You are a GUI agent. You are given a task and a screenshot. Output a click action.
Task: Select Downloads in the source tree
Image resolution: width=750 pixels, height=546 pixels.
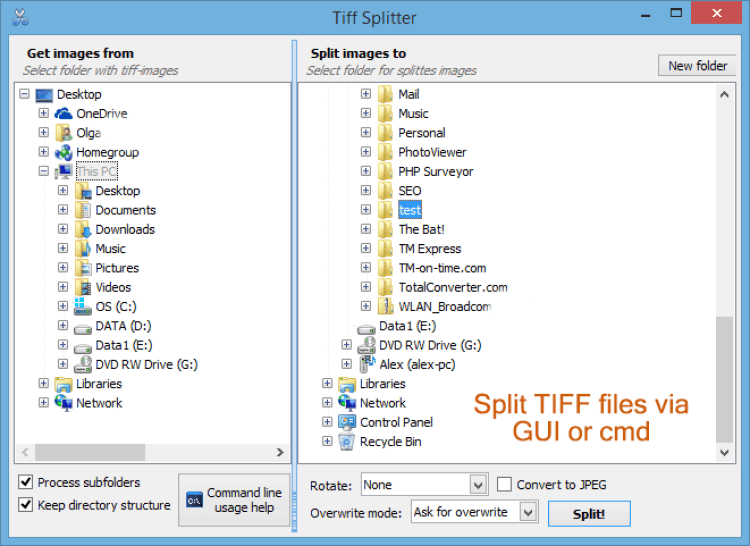[x=125, y=229]
